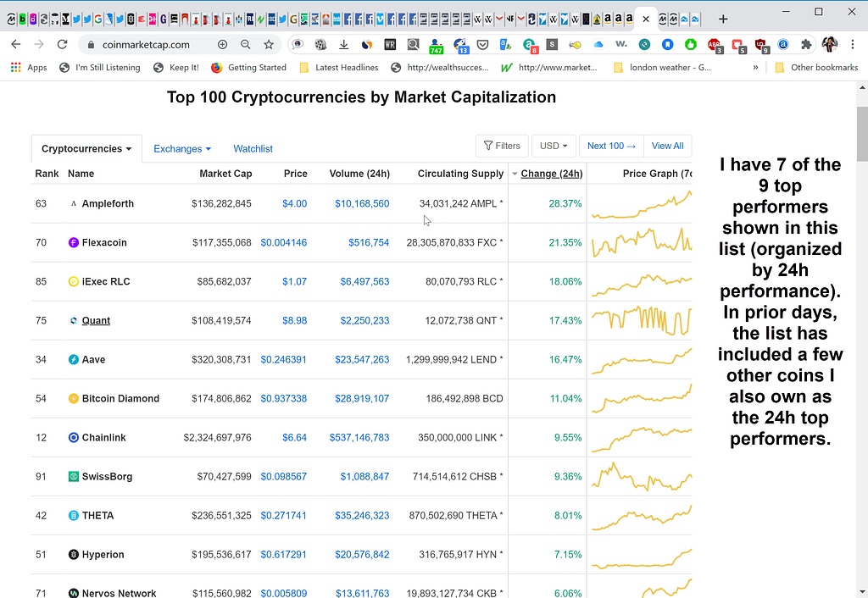This screenshot has width=868, height=598.
Task: Open the iExec RLC coin page
Action: pos(106,281)
